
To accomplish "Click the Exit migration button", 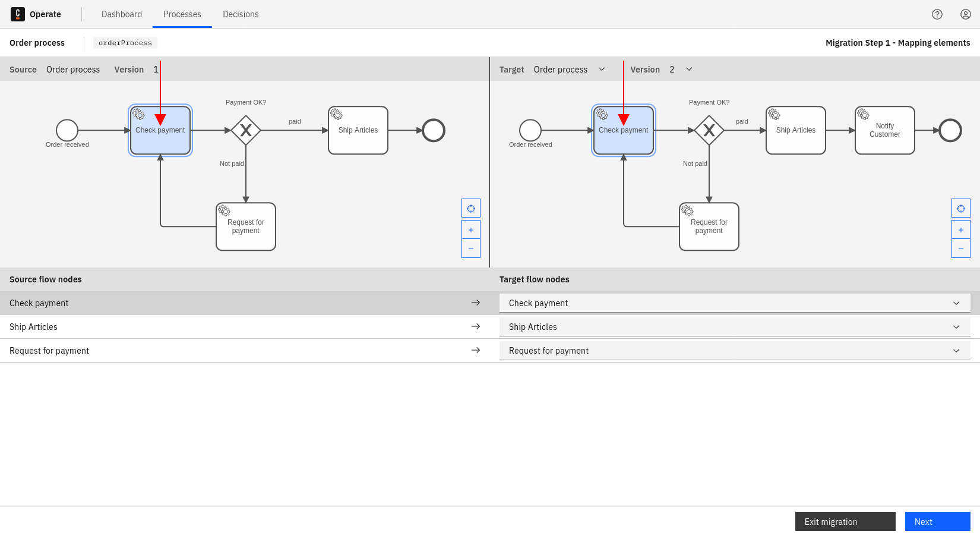I will click(845, 521).
